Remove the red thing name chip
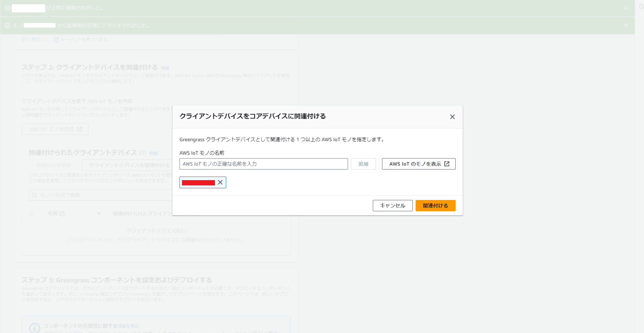 click(x=221, y=182)
